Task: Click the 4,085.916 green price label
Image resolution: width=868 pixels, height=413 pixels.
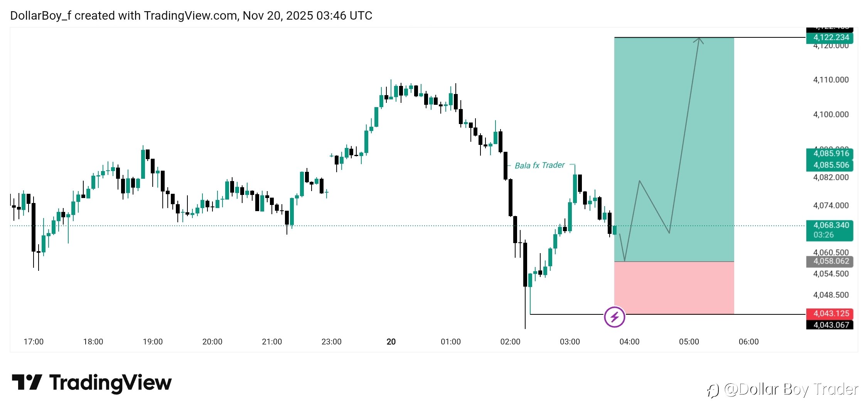Action: point(829,153)
